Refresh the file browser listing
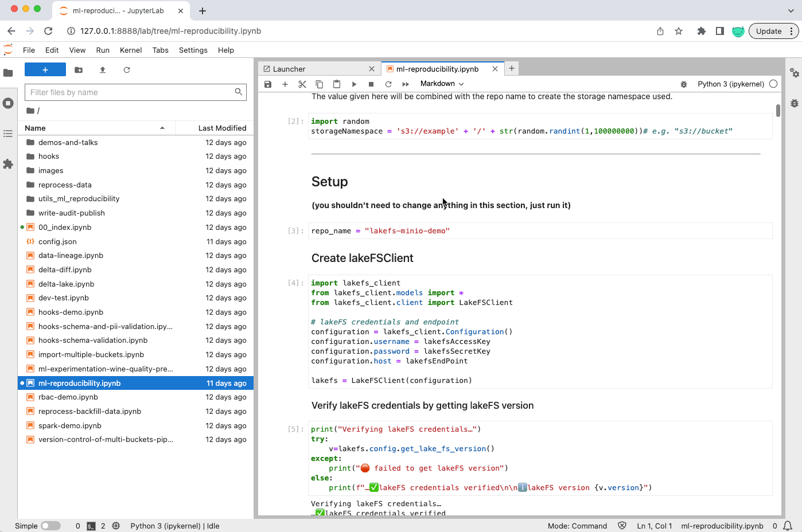Image resolution: width=802 pixels, height=532 pixels. [127, 70]
